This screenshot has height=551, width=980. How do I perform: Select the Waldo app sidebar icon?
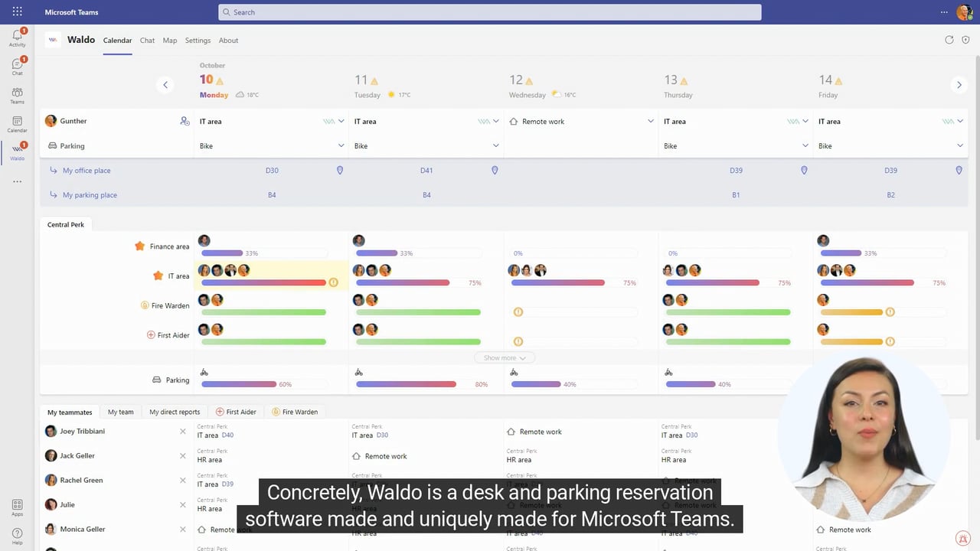point(17,152)
